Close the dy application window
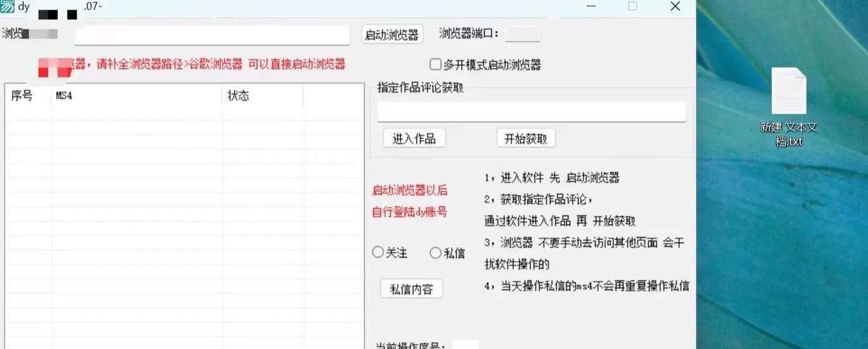 click(675, 6)
